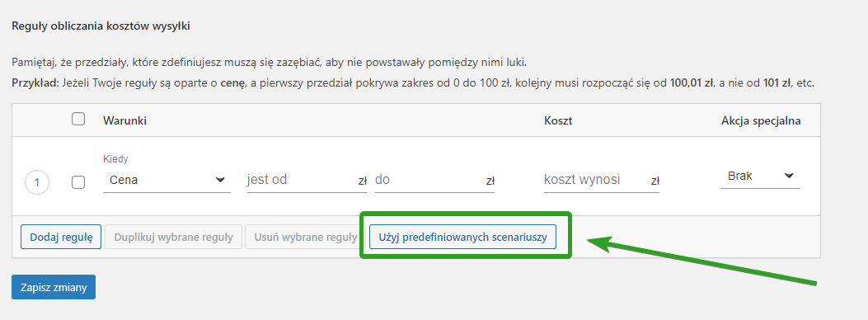Expand the Brak special action dropdown arrow
This screenshot has width=868, height=320.
[789, 176]
